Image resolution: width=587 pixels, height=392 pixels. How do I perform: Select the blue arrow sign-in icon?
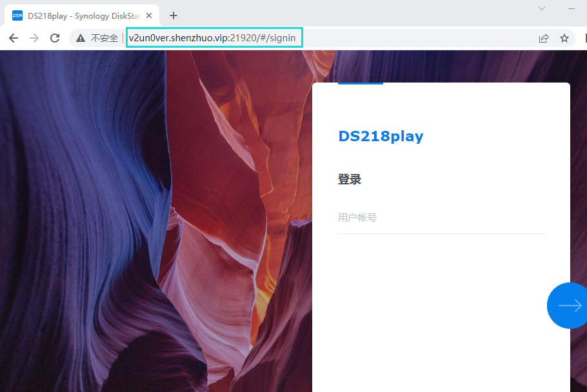568,305
